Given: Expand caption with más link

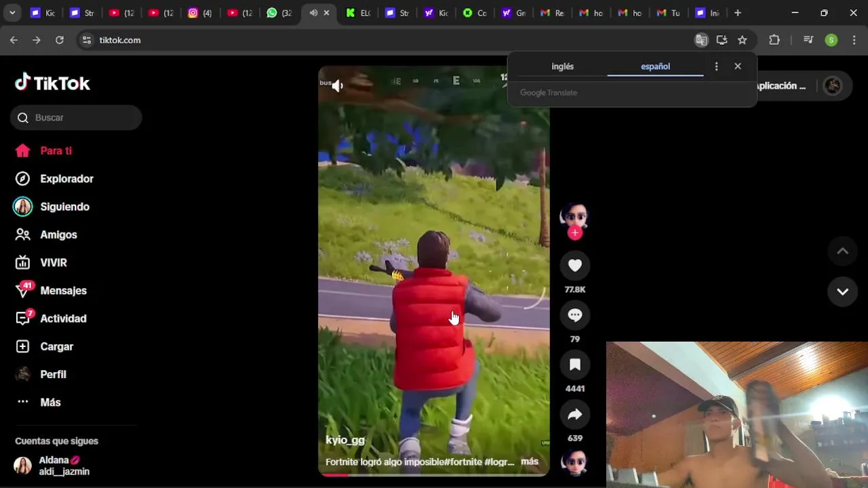Looking at the screenshot, I should (x=530, y=462).
